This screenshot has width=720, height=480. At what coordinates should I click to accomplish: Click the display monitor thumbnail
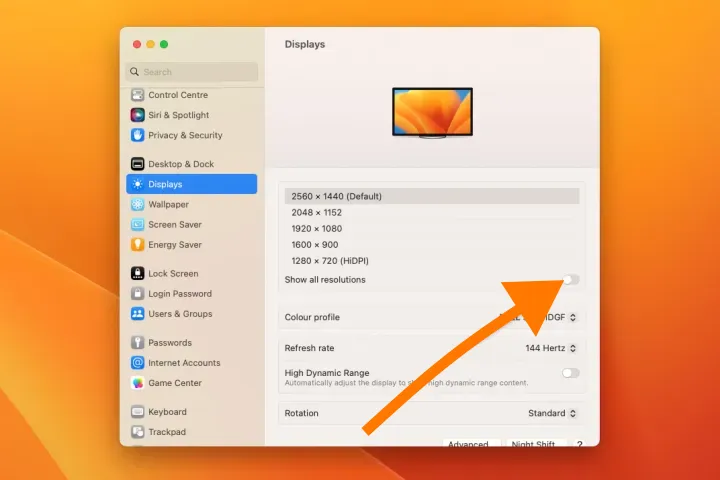(432, 113)
